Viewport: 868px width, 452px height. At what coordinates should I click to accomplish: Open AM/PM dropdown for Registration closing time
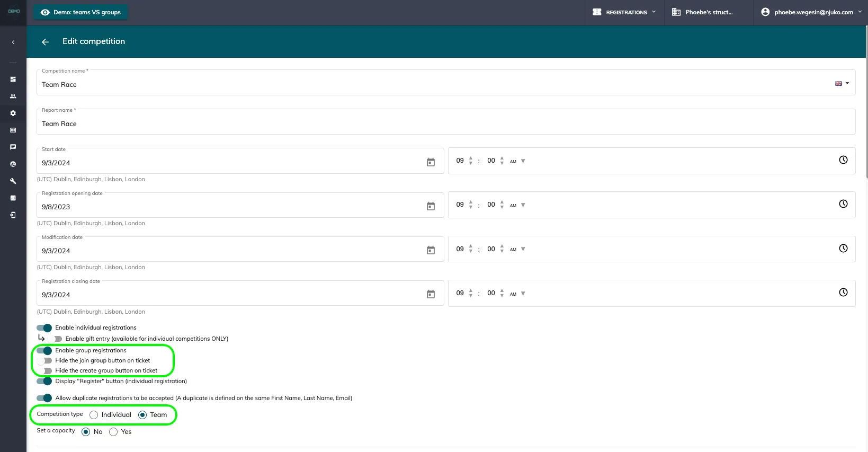(x=517, y=294)
